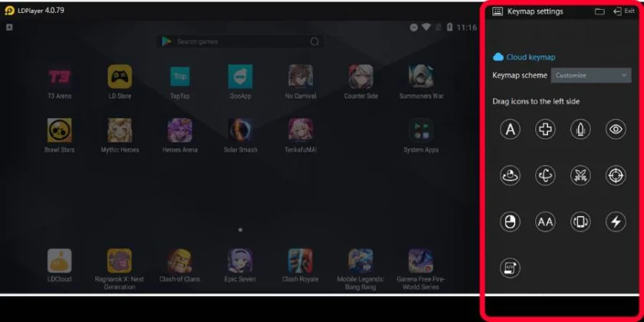
Task: Launch the Clash of Clans app
Action: [179, 265]
